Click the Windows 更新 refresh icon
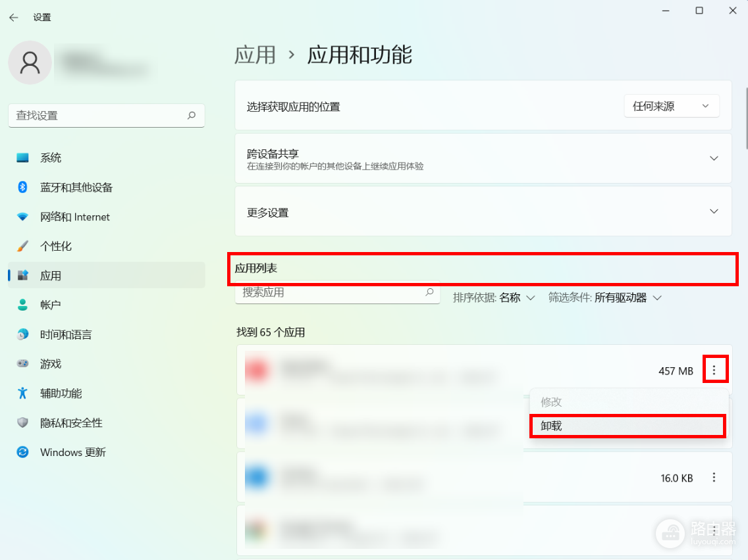This screenshot has width=748, height=560. (x=22, y=452)
